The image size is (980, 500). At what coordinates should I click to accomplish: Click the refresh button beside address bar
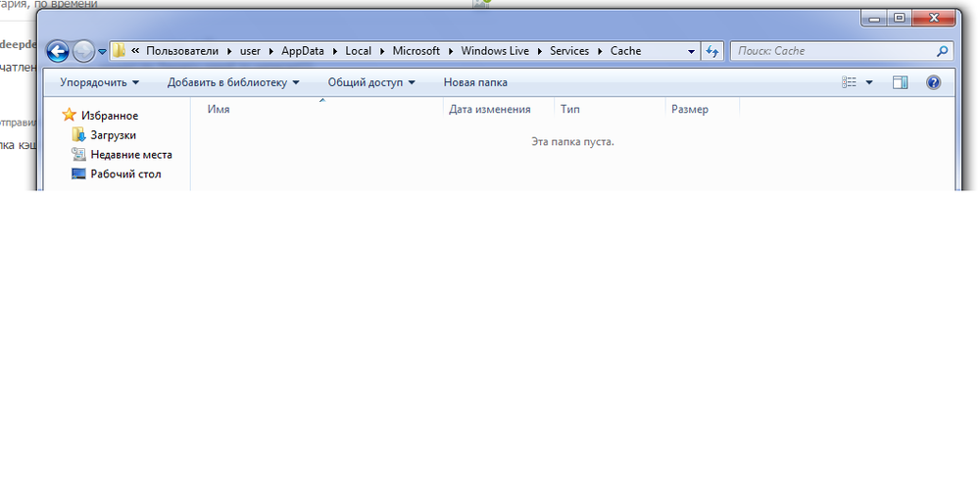click(x=712, y=51)
